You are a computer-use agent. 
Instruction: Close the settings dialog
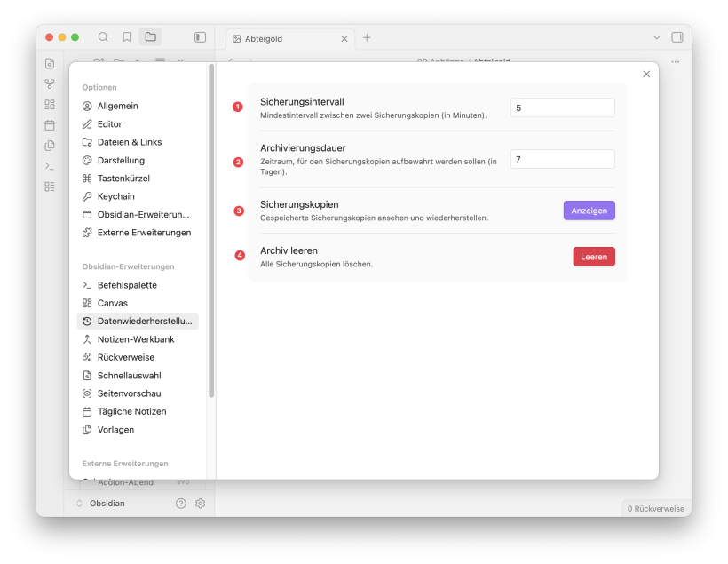coord(646,75)
